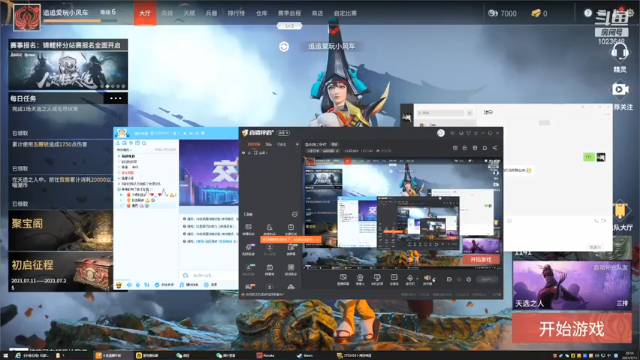Click the player avatar emblem top left

(x=27, y=17)
